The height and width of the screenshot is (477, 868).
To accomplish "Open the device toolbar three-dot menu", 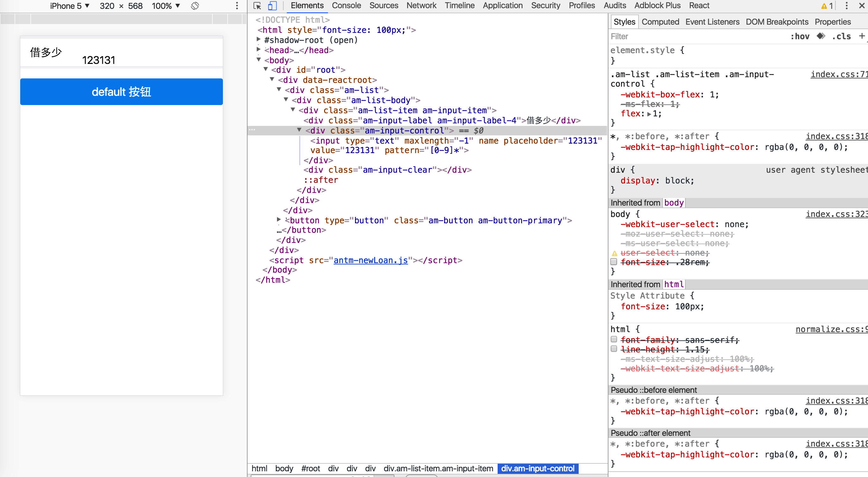I will click(x=237, y=6).
